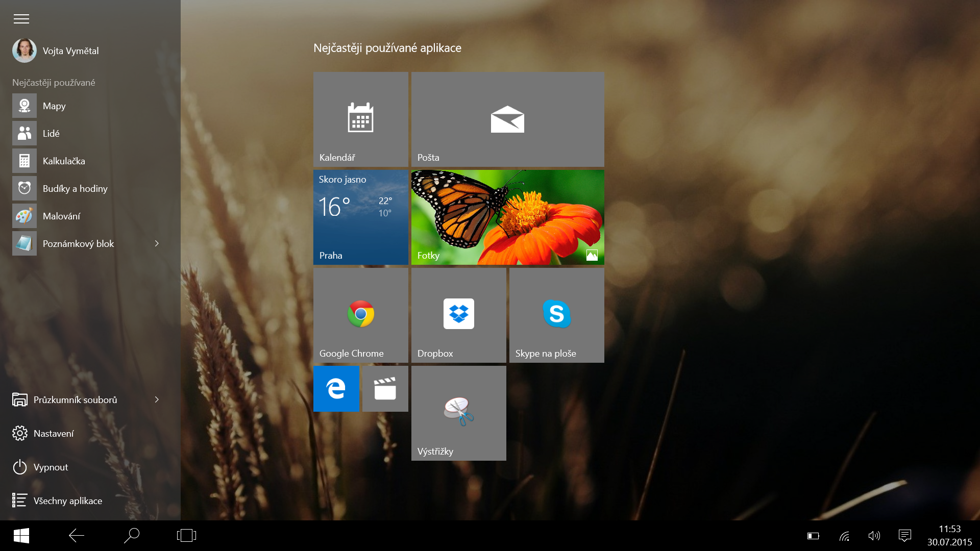The height and width of the screenshot is (551, 980).
Task: Click the taskbar volume speaker icon
Action: 874,536
